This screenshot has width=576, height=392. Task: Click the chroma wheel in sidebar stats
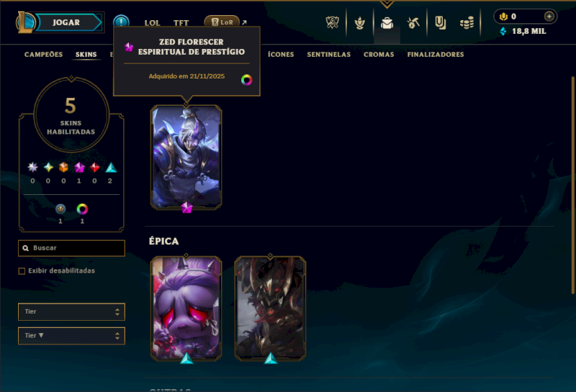pos(82,209)
